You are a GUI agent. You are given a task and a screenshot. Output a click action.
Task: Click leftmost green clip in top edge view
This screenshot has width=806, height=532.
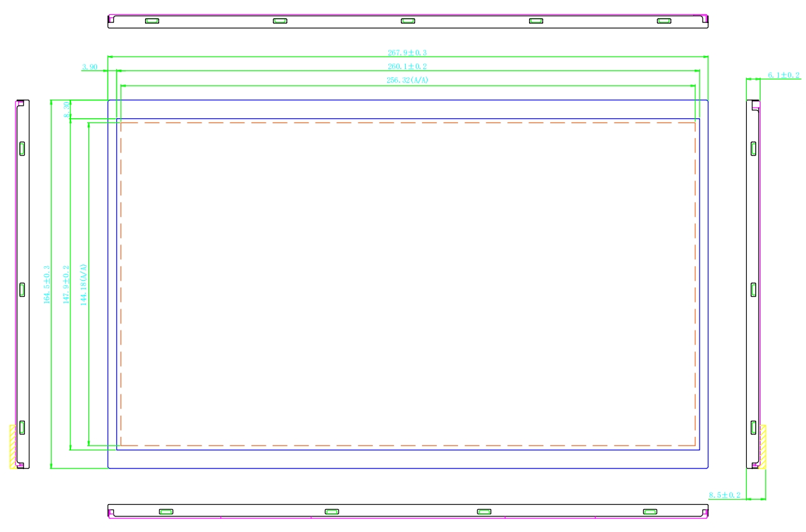[152, 21]
